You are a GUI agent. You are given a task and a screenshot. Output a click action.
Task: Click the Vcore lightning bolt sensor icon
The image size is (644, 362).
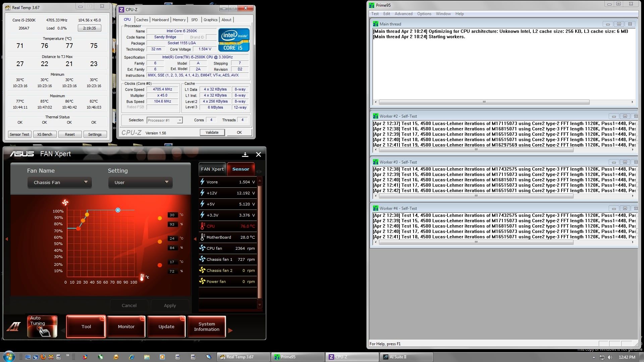[x=202, y=182]
